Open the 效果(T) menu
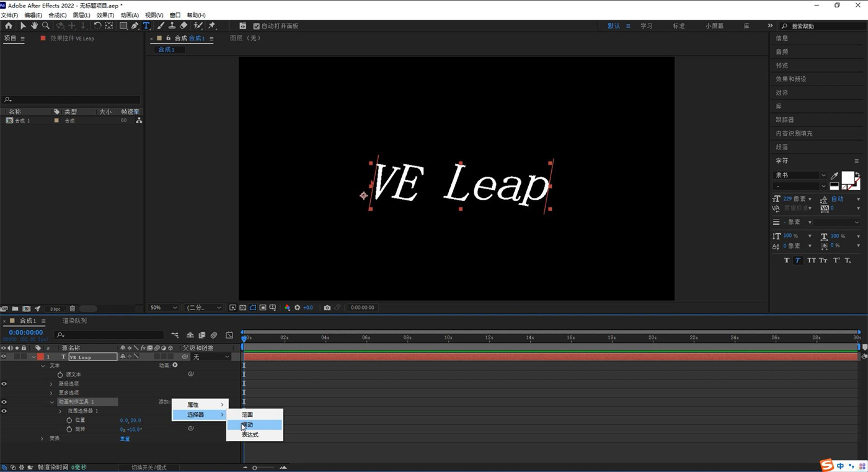 pyautogui.click(x=105, y=15)
